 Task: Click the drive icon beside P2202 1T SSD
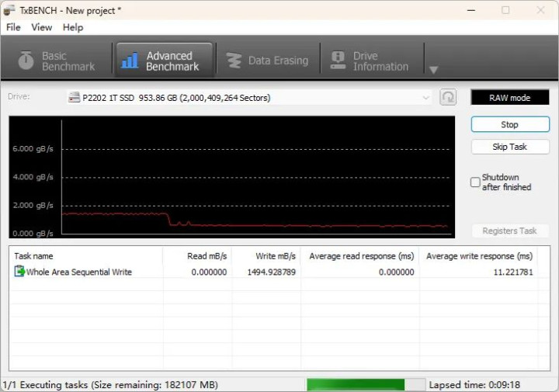(75, 98)
